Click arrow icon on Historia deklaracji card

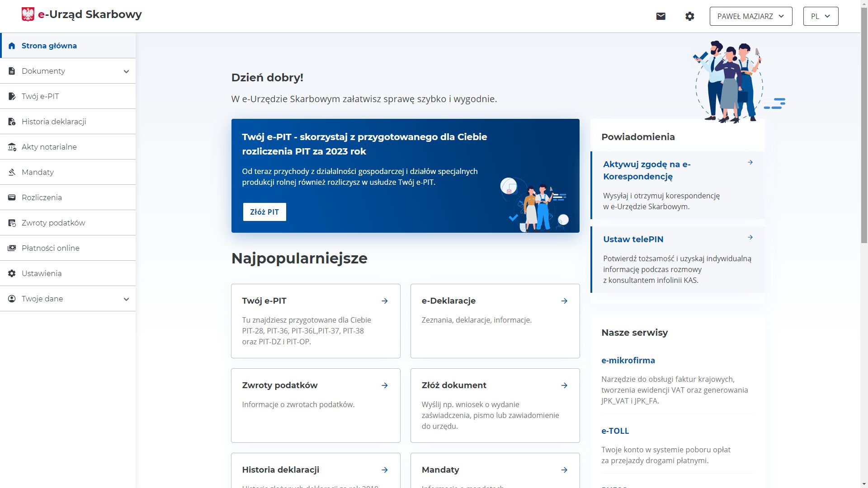pyautogui.click(x=385, y=470)
